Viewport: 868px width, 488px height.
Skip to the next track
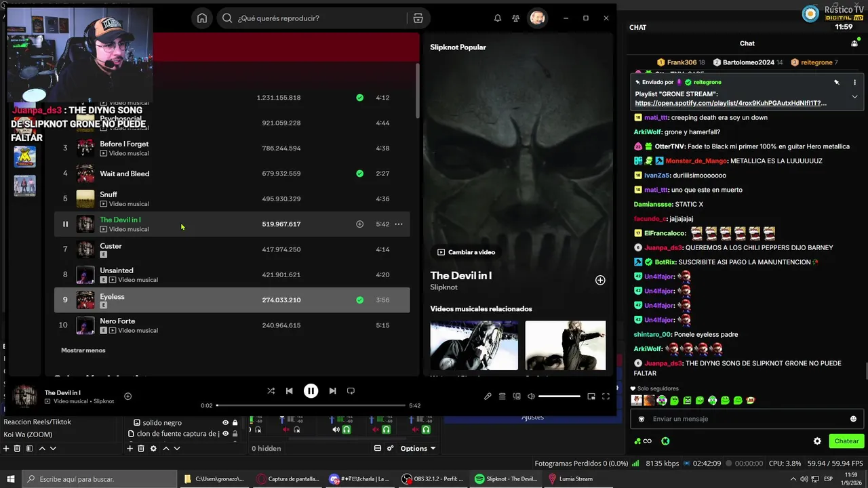pyautogui.click(x=332, y=391)
